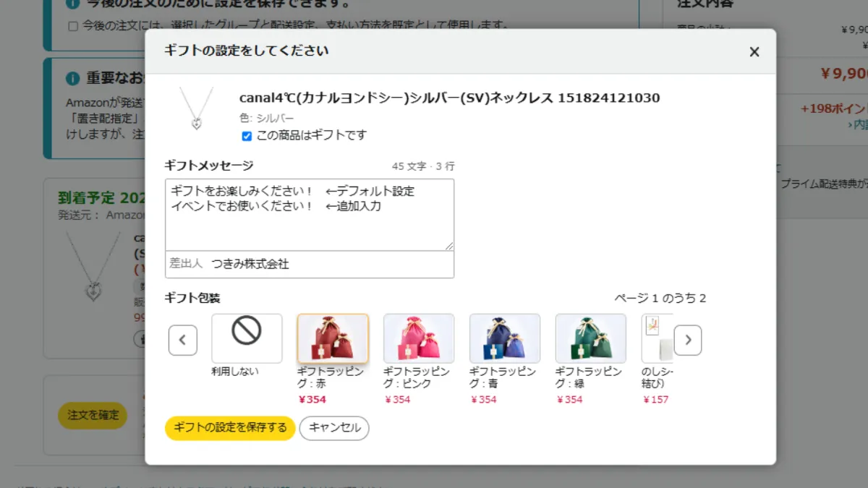The height and width of the screenshot is (488, 868).
Task: Click the '色: シルバー' color text
Action: [x=267, y=119]
